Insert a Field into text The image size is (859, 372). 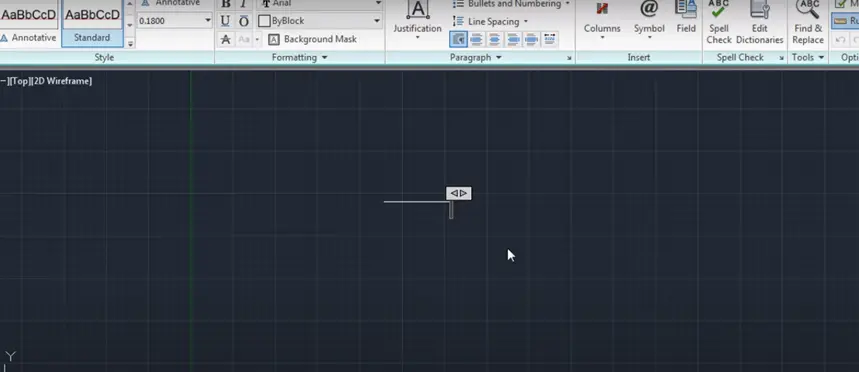click(686, 18)
